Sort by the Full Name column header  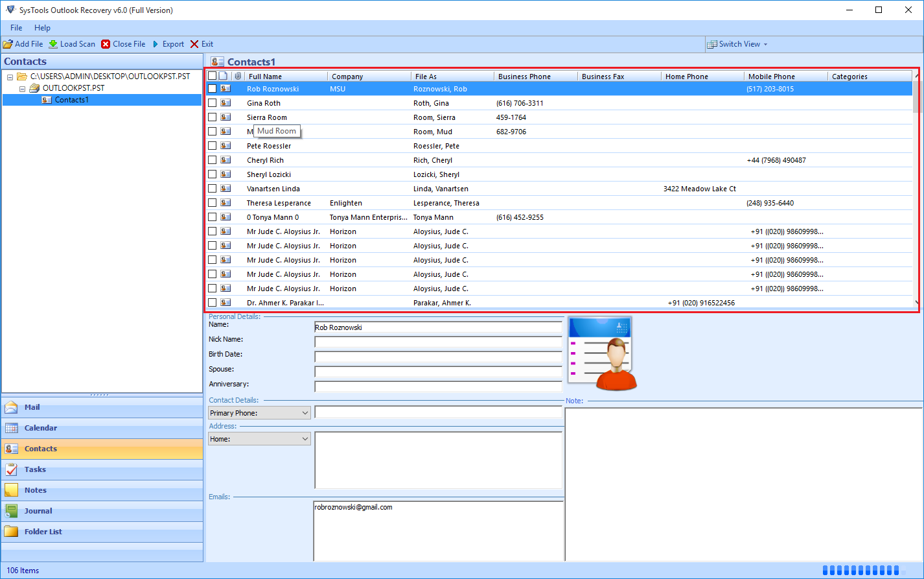286,76
